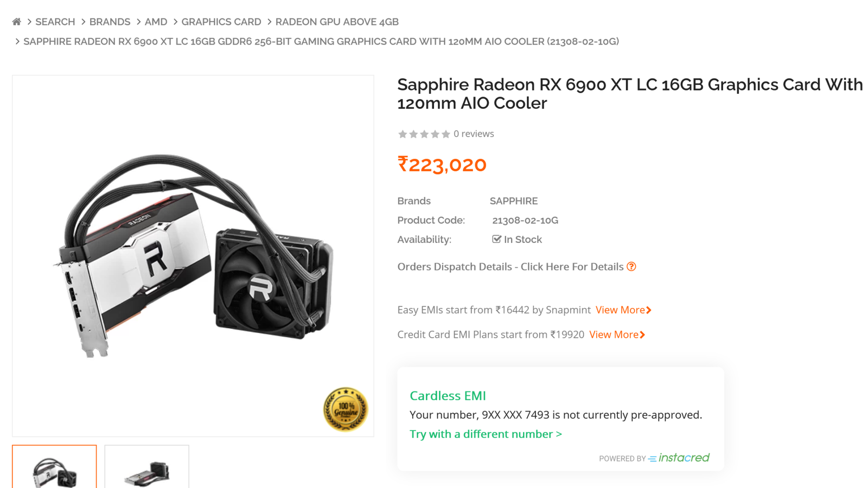The height and width of the screenshot is (488, 868).
Task: Open Orders Dispatch Details link
Action: pyautogui.click(x=510, y=267)
